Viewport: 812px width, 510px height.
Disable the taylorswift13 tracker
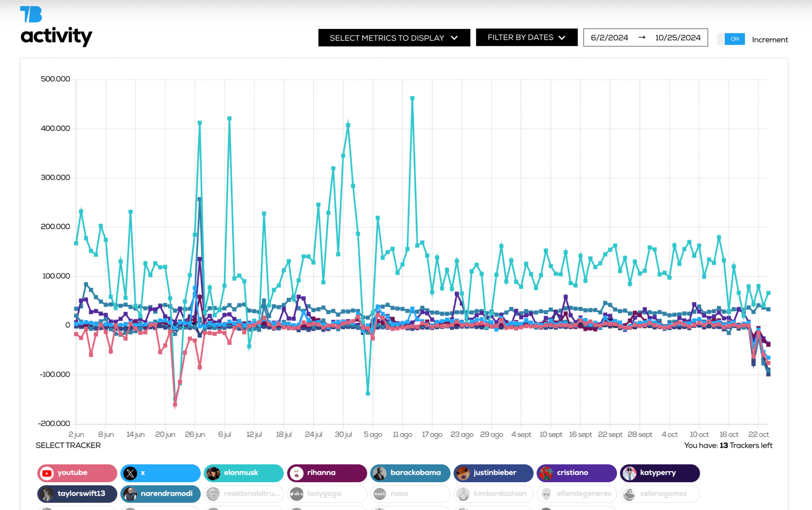(x=77, y=494)
